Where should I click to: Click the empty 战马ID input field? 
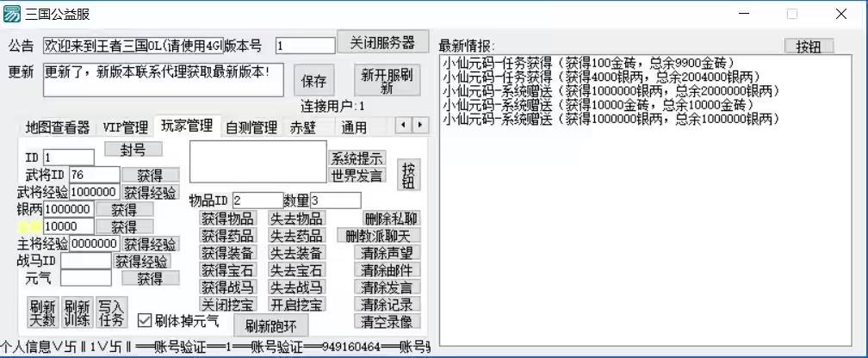86,261
